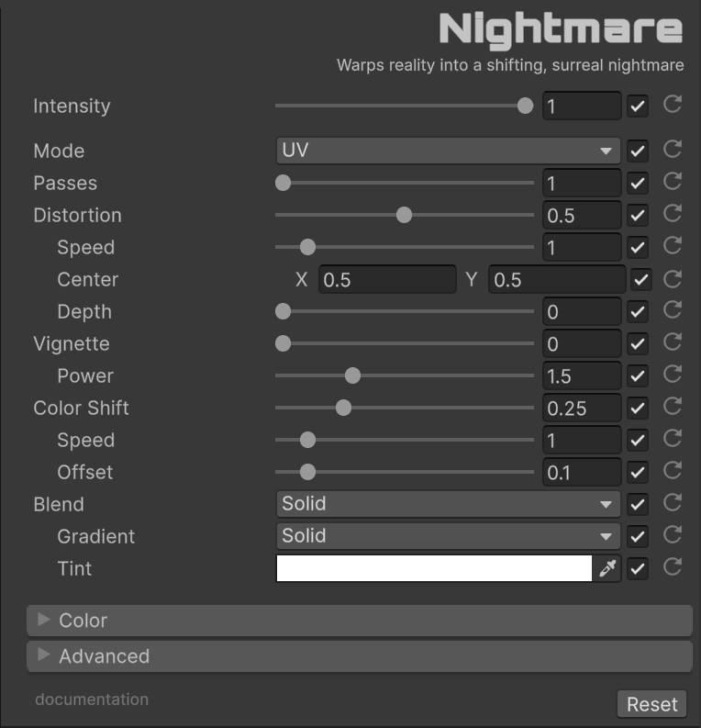
Task: Reset the Tint parameter icon
Action: pyautogui.click(x=673, y=567)
